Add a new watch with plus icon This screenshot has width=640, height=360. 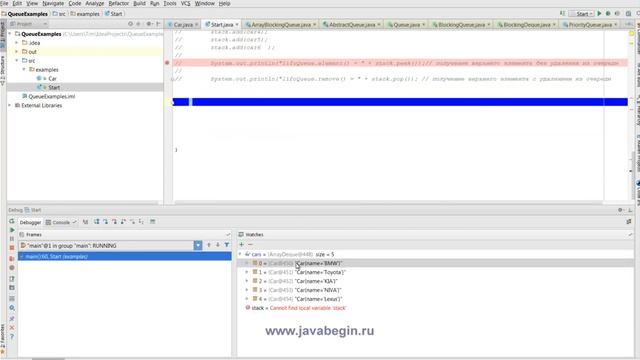point(242,244)
